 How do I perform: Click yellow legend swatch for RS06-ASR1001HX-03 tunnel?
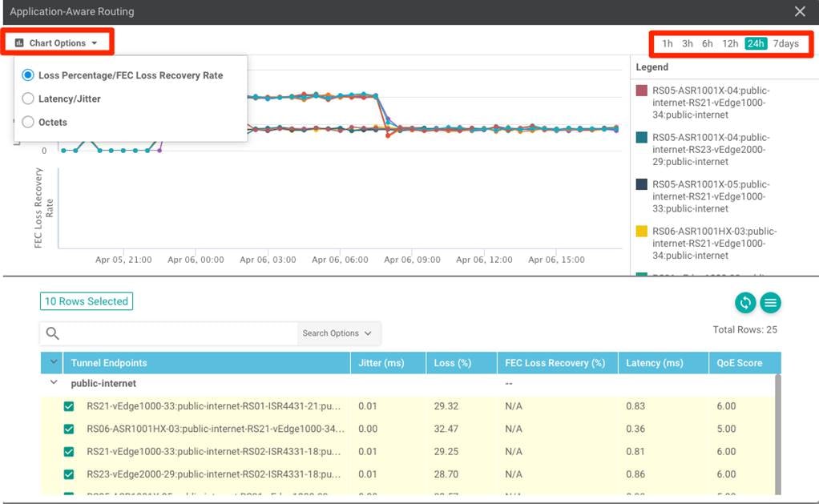tap(641, 232)
